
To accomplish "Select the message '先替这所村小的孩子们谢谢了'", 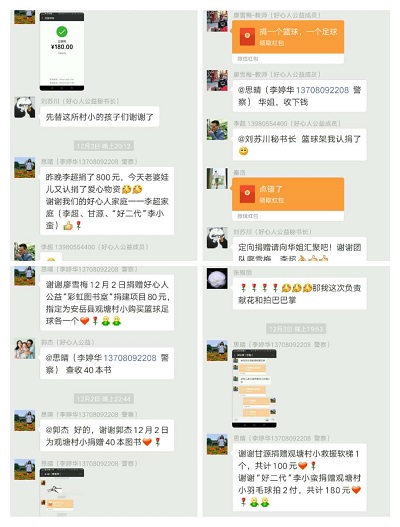I will [99, 117].
